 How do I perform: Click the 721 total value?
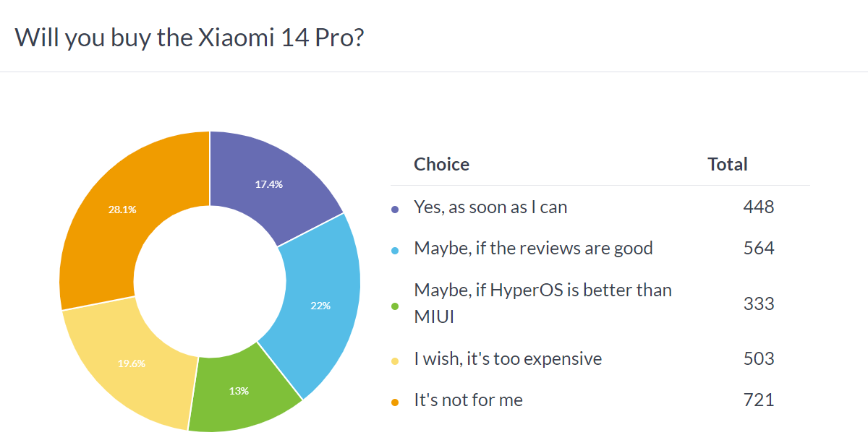pos(759,400)
